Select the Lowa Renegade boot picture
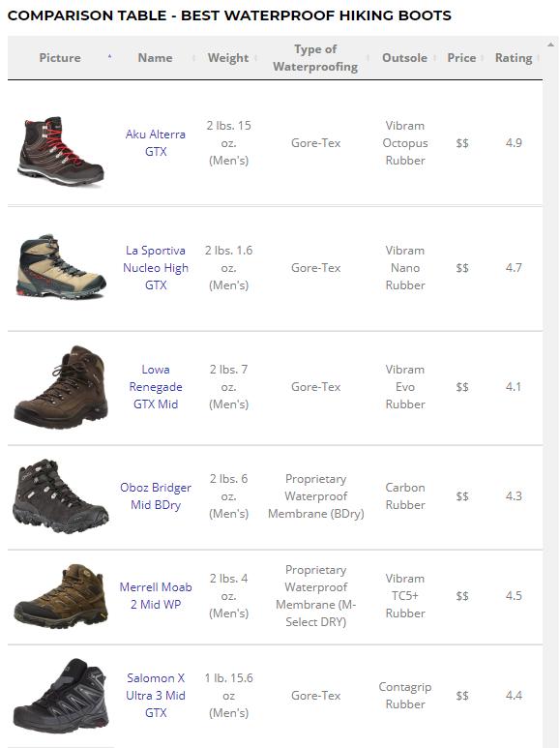The image size is (560, 748). [61, 387]
